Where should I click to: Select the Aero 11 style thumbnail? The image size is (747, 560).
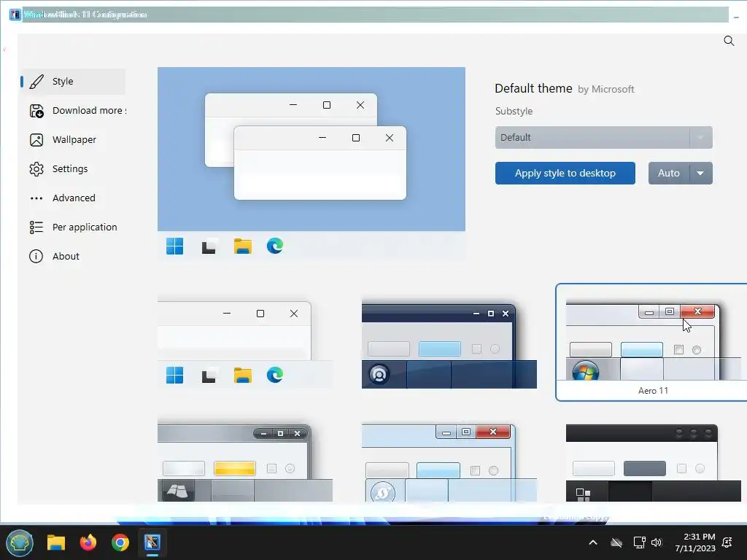(x=653, y=343)
